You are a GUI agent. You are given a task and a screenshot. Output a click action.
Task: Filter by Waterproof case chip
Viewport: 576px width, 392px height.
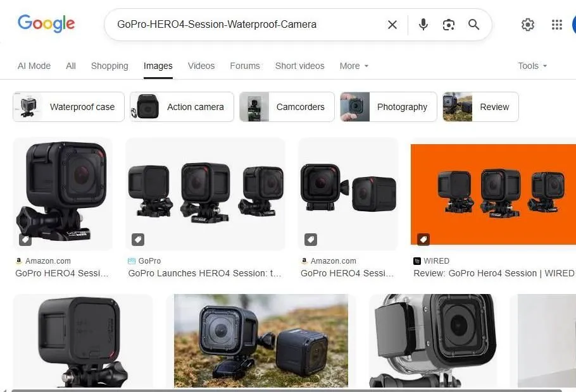(x=69, y=107)
